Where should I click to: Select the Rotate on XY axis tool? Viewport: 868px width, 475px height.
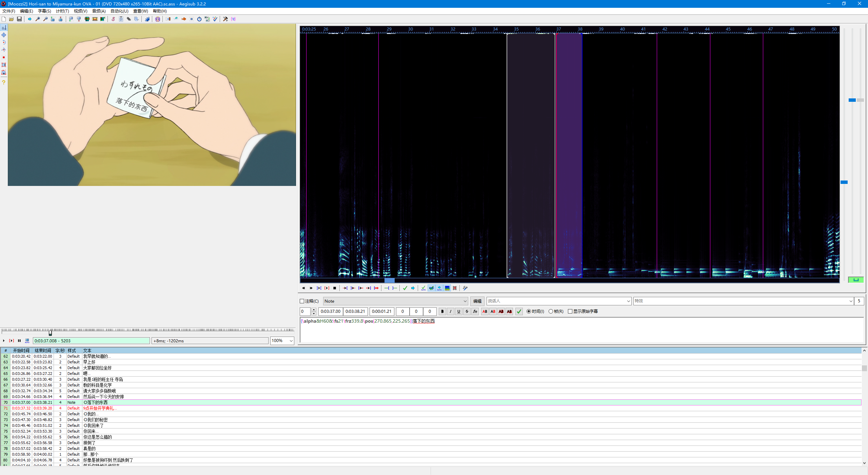4,50
